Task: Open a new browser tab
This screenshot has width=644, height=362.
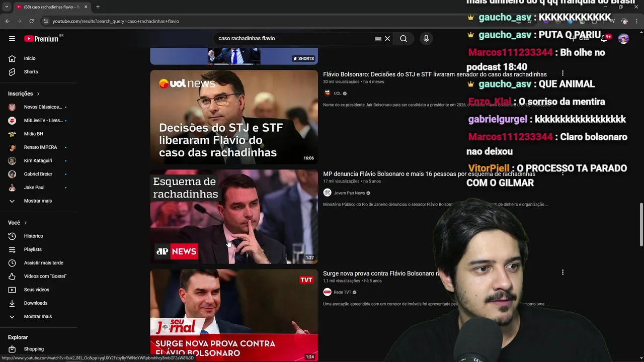Action: tap(98, 7)
